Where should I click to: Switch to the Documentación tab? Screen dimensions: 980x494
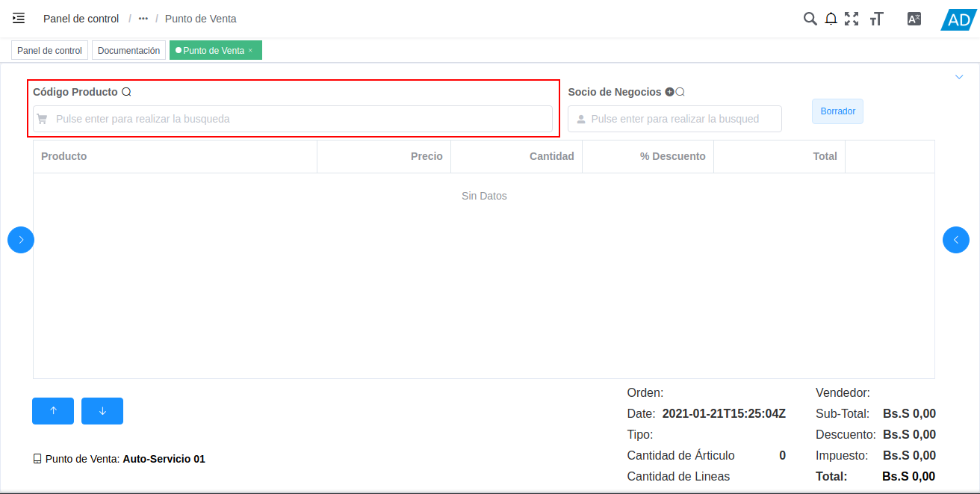click(128, 51)
